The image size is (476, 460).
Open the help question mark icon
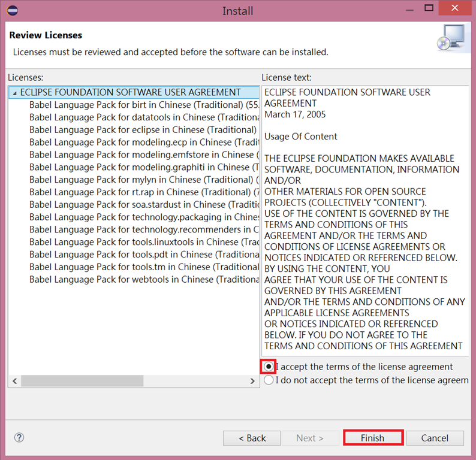click(x=19, y=438)
